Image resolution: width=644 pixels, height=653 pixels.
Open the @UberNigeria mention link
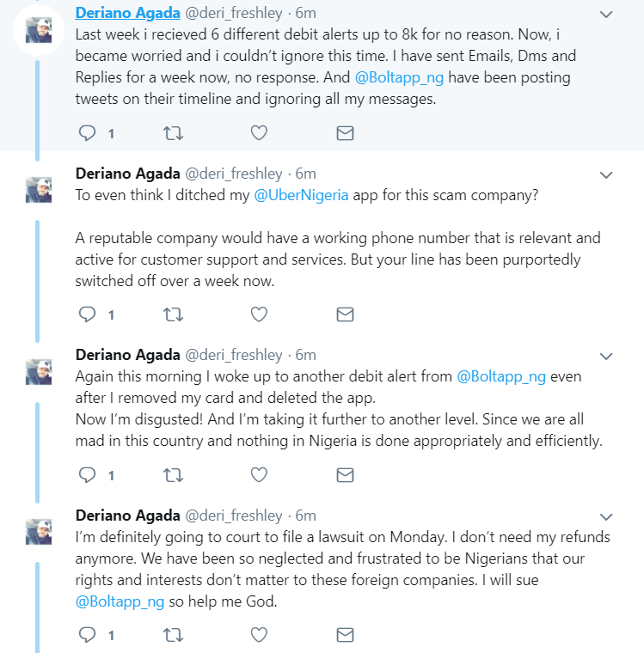click(301, 195)
